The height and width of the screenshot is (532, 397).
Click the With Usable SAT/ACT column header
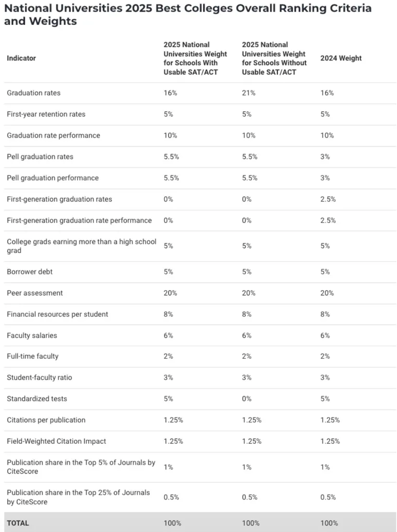pos(195,58)
